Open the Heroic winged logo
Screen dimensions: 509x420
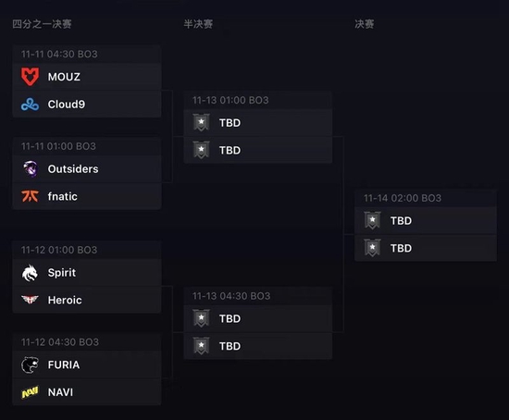point(30,300)
